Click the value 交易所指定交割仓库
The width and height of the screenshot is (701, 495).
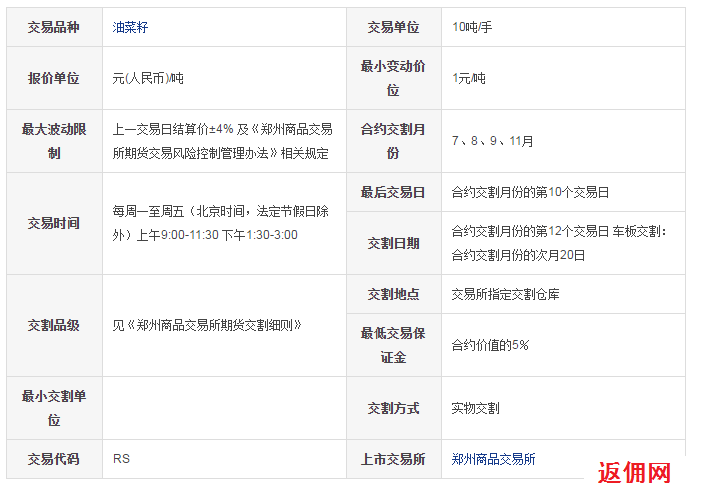[x=505, y=294]
